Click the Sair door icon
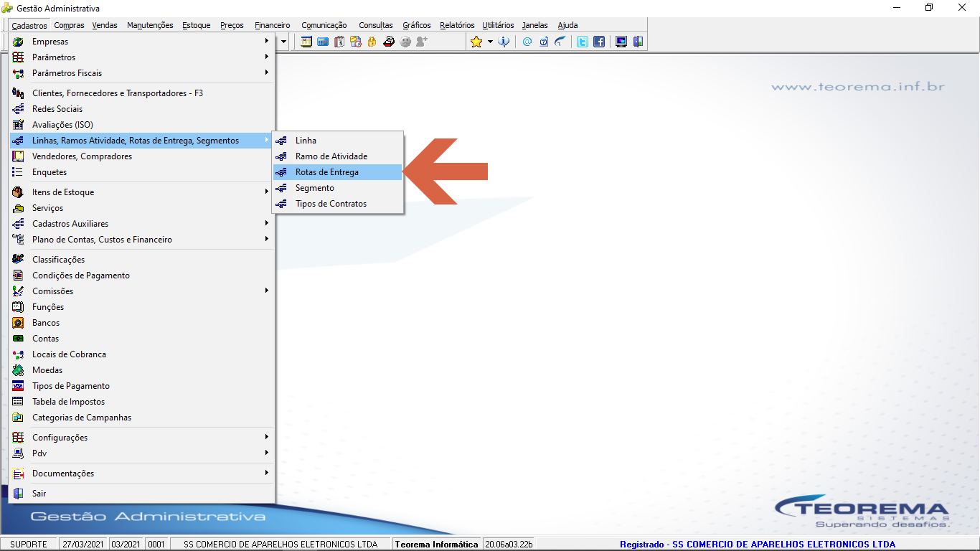This screenshot has height=551, width=980. (18, 494)
